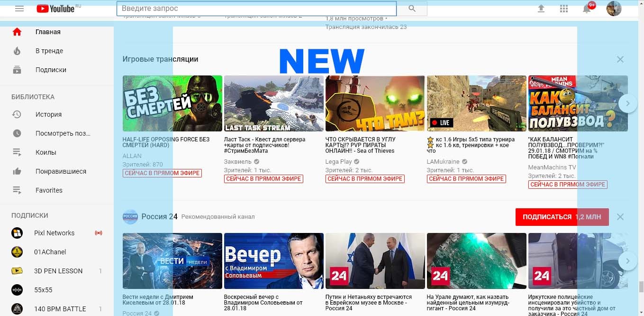Dismiss the Игровые трансляции section
Image resolution: width=644 pixels, height=316 pixels.
click(620, 59)
